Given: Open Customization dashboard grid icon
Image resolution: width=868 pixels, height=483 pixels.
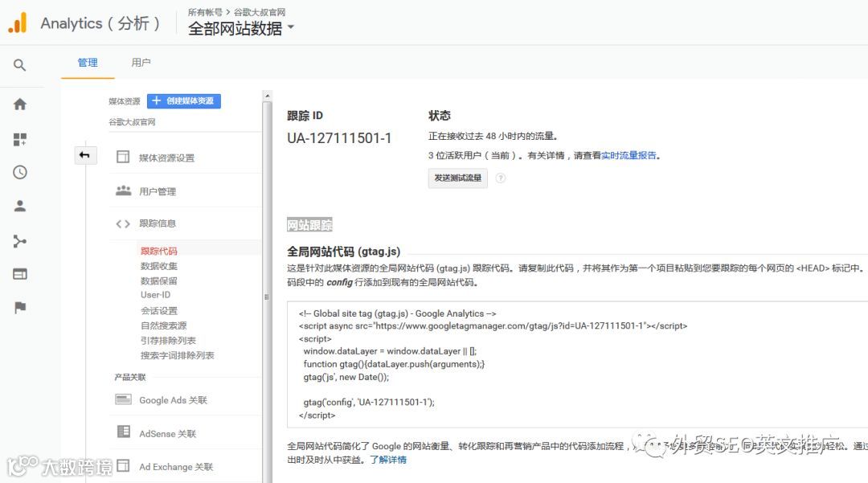Looking at the screenshot, I should point(20,139).
